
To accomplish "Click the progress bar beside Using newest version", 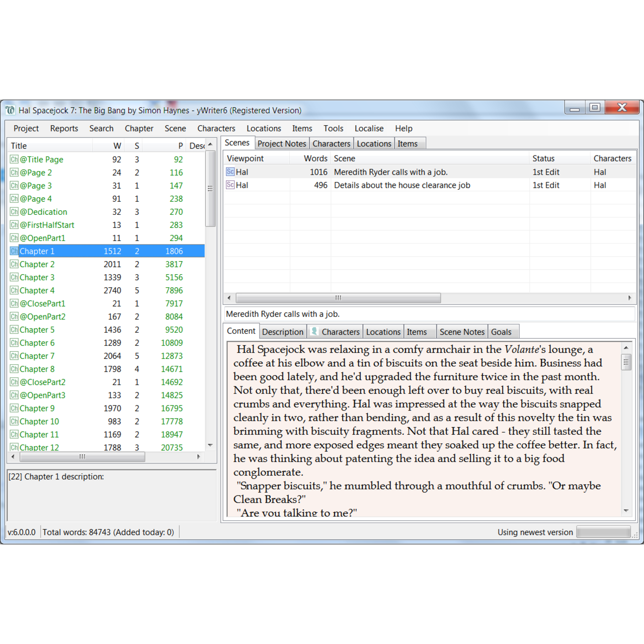I will [603, 532].
